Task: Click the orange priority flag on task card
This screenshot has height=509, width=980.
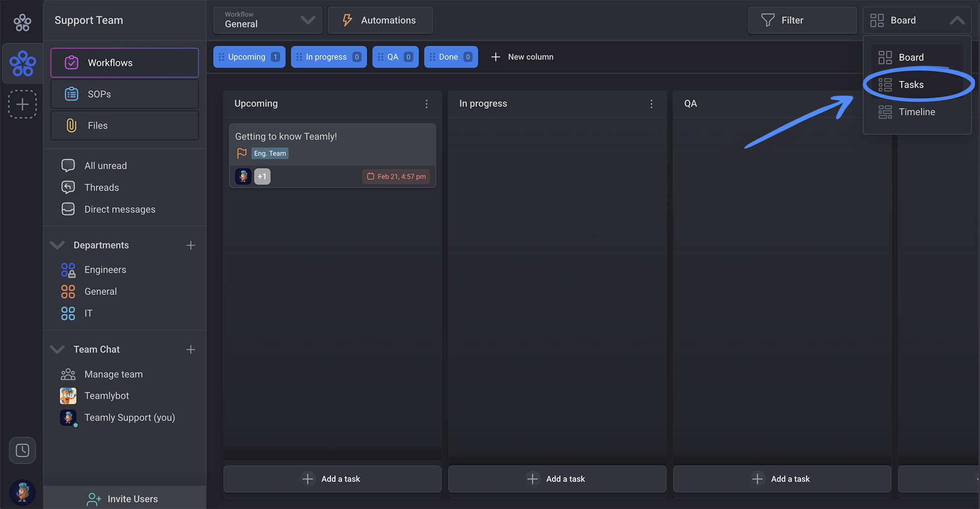Action: 242,153
